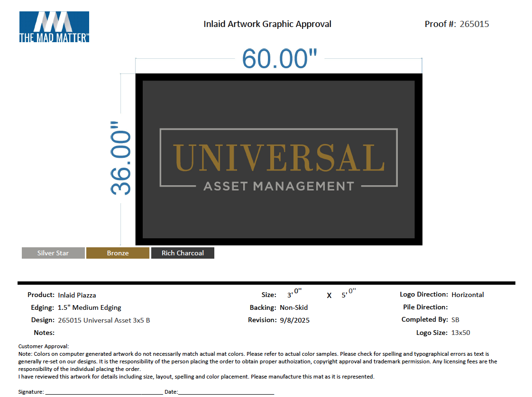This screenshot has height=397, width=532.
Task: Select the Bronze color swatch
Action: [x=118, y=253]
